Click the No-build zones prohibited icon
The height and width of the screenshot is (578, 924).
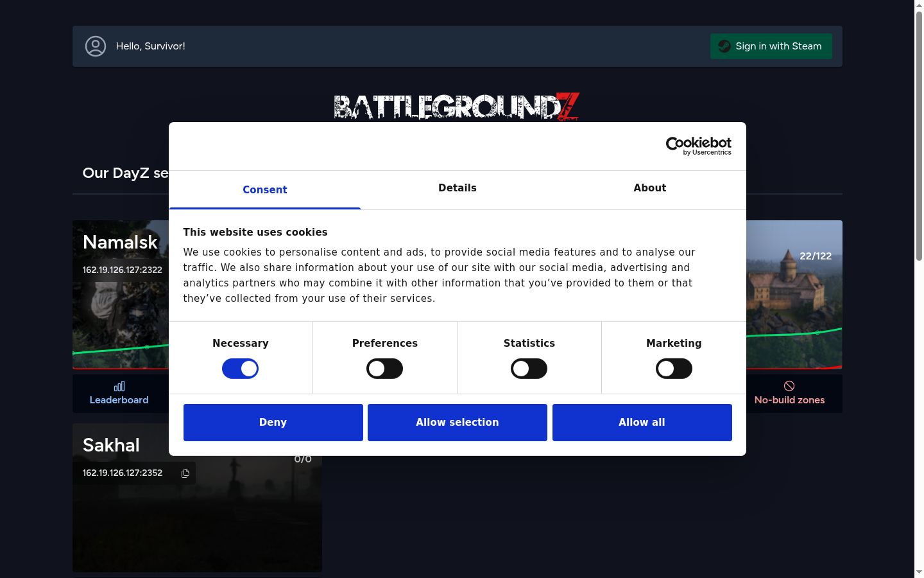coord(789,386)
